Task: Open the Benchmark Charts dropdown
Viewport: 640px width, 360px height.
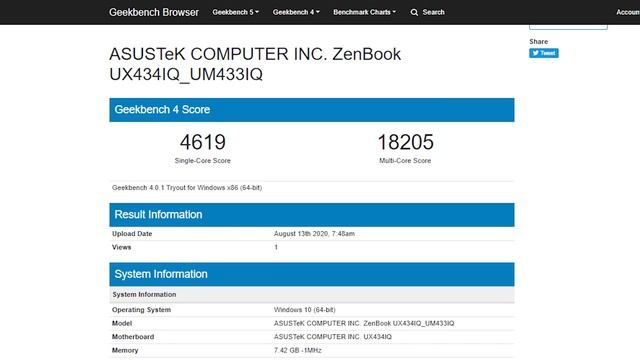Action: coord(364,12)
